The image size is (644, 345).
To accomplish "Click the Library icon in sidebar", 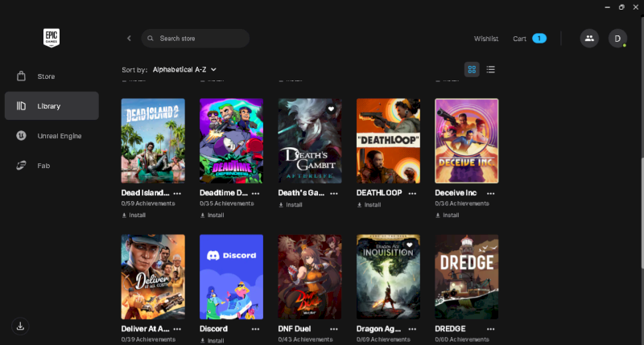I will pos(21,106).
